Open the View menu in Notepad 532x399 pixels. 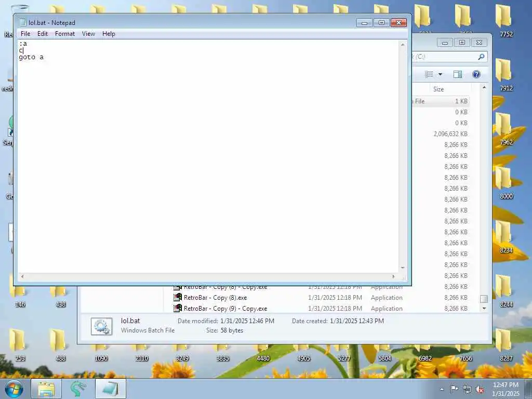tap(88, 34)
